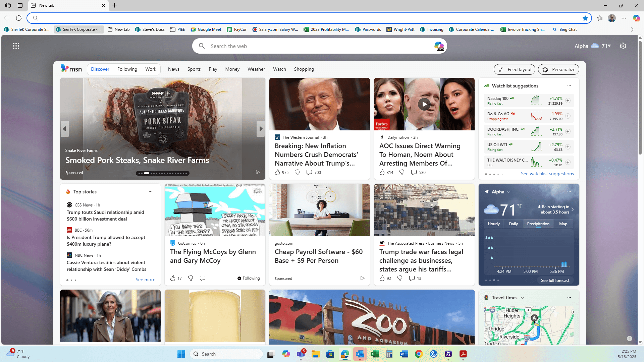This screenshot has width=644, height=362.
Task: Open weather card more options
Action: point(569,192)
